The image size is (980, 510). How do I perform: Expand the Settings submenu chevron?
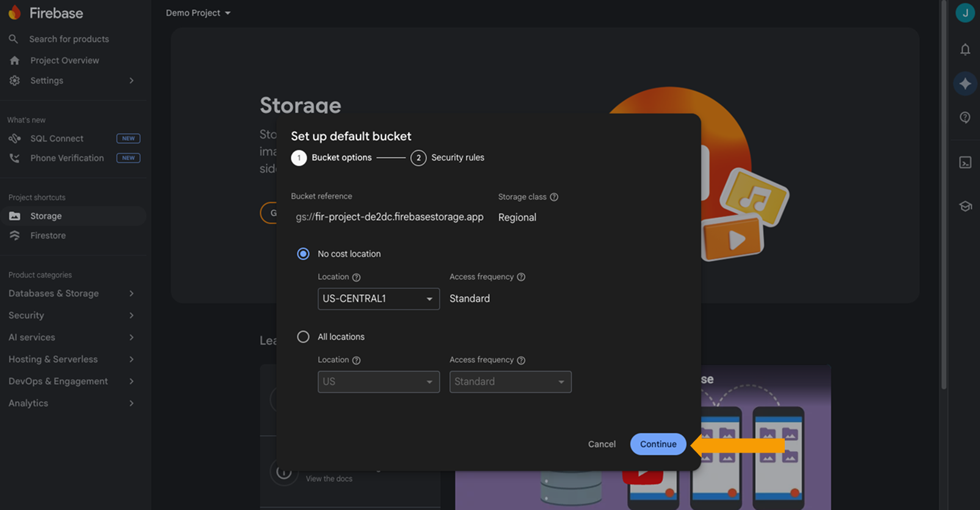[131, 81]
